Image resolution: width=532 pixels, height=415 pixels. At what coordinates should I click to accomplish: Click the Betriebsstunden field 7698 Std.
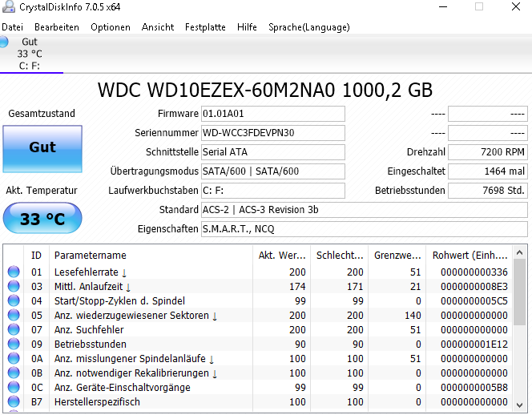[x=488, y=191]
